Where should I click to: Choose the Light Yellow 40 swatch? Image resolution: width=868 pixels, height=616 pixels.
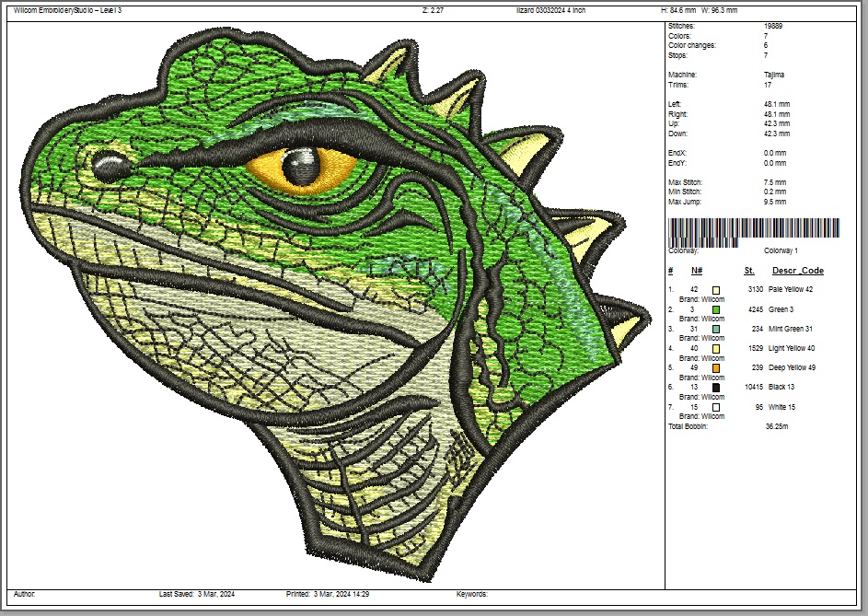pos(716,349)
